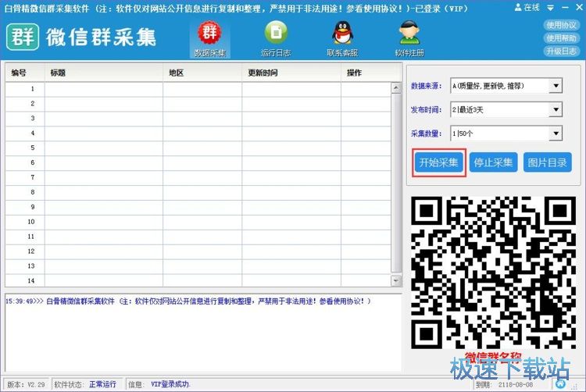Image resolution: width=586 pixels, height=392 pixels.
Task: Click the 操作 column header
Action: (371, 73)
